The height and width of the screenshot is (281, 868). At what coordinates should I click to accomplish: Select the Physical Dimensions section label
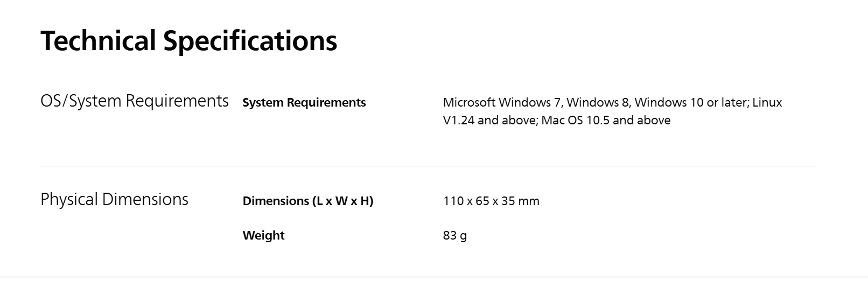click(115, 200)
